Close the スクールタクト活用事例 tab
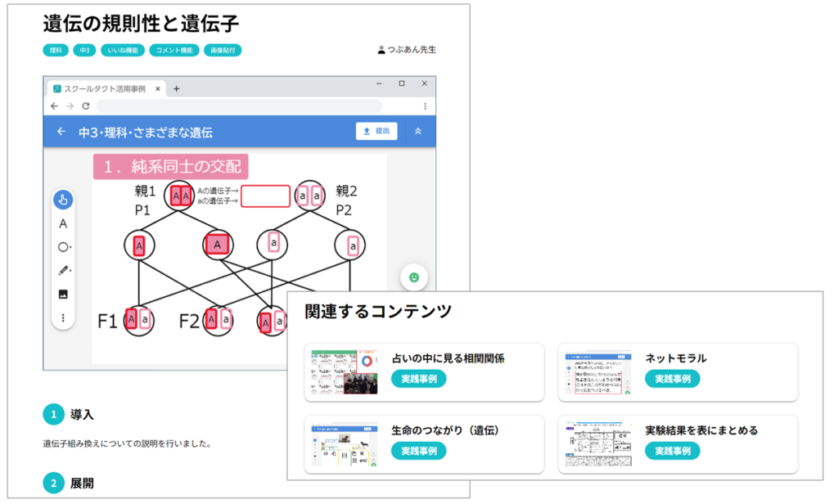 pos(158,89)
